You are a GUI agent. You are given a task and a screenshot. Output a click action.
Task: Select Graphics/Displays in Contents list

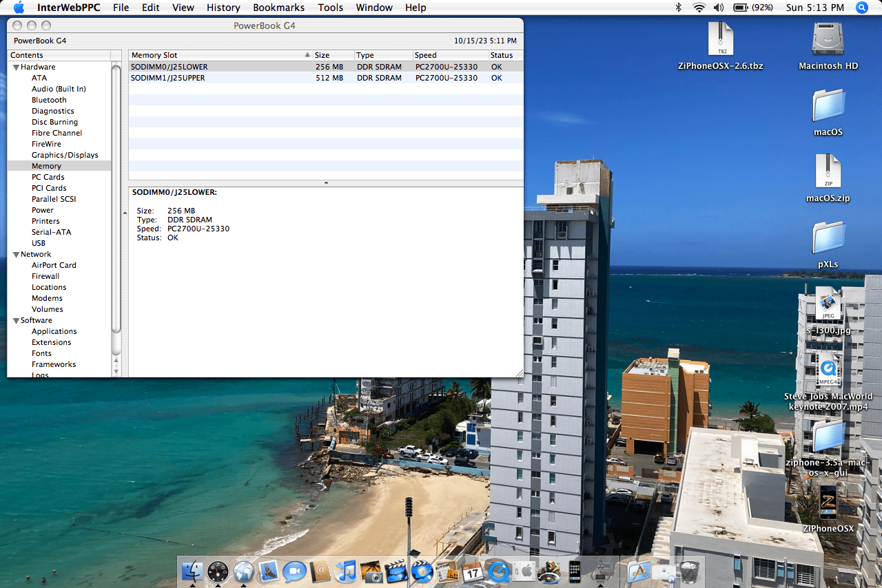[x=65, y=155]
